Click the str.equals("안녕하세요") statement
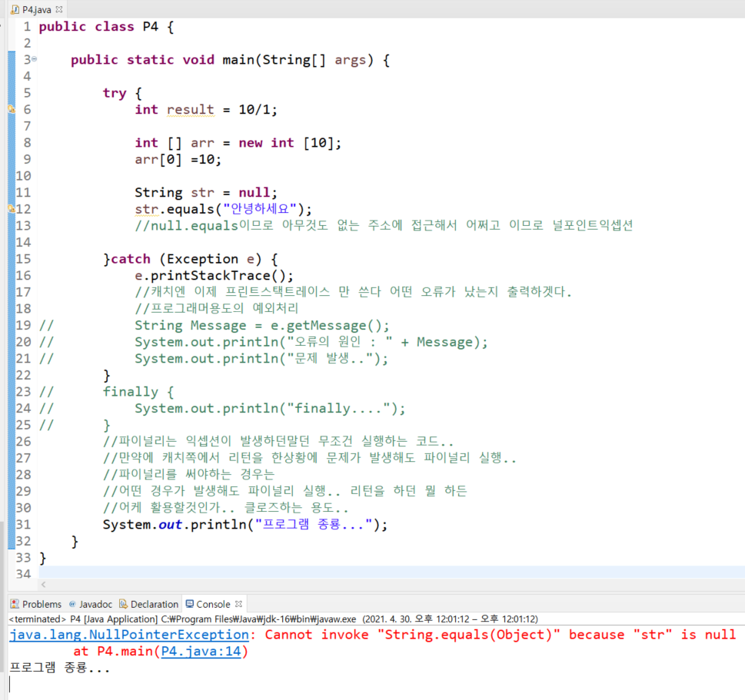The image size is (745, 700). [223, 209]
